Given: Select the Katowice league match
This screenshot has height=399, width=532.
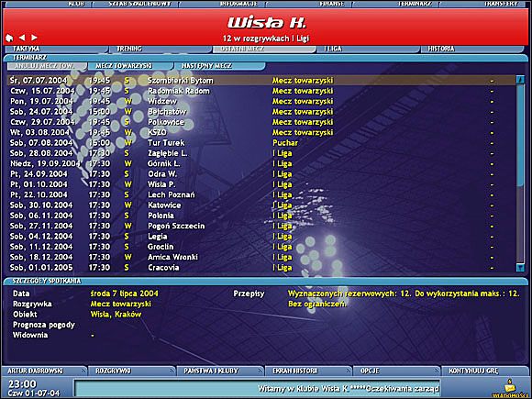Looking at the screenshot, I should (x=261, y=205).
